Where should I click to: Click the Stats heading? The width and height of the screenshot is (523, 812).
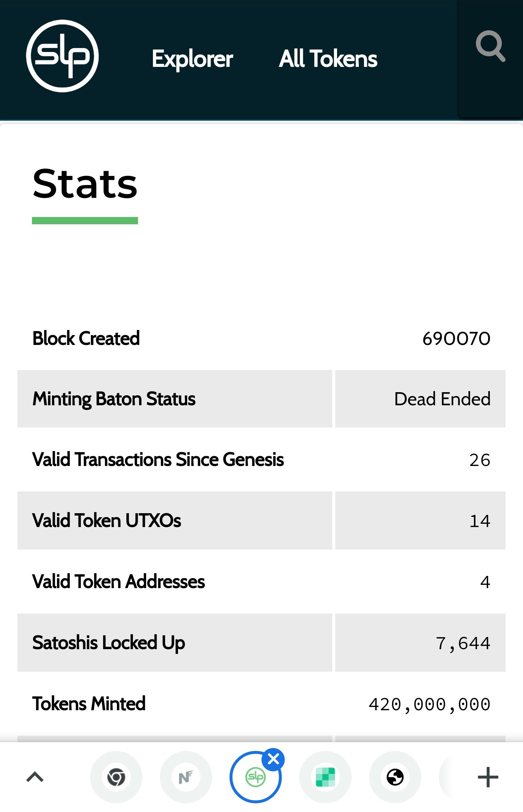point(85,184)
